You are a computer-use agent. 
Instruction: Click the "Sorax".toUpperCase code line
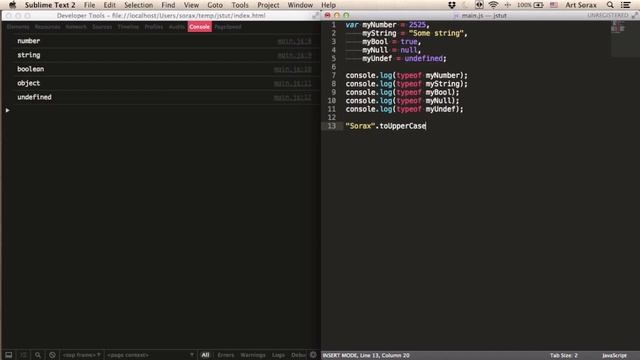386,126
